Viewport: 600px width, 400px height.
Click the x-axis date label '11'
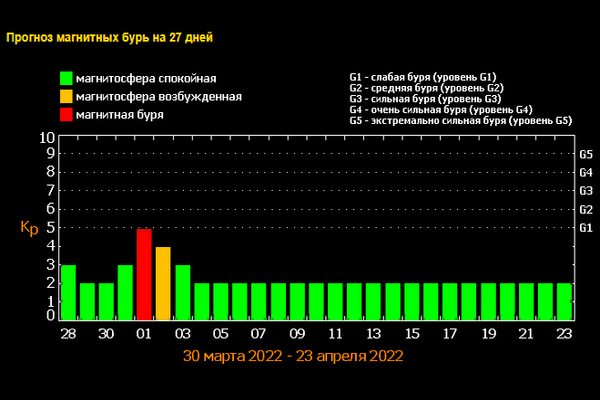[x=335, y=334]
